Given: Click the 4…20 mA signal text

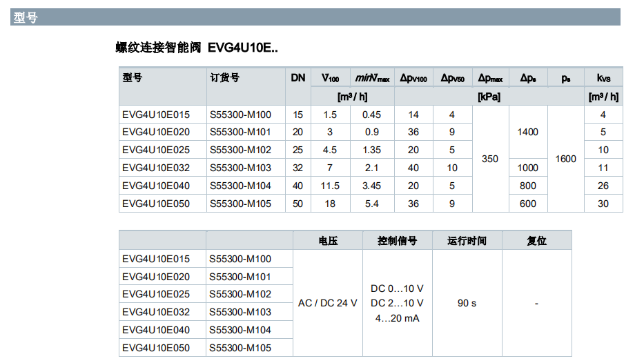Looking at the screenshot, I should click(x=397, y=318).
